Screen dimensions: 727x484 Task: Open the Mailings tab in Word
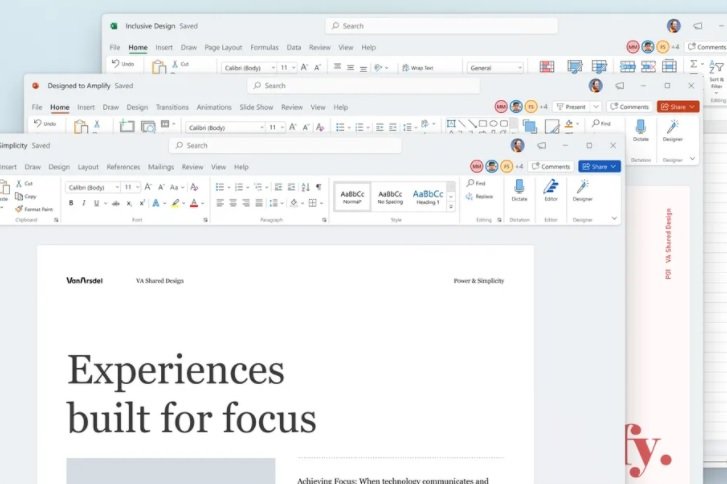(x=161, y=167)
